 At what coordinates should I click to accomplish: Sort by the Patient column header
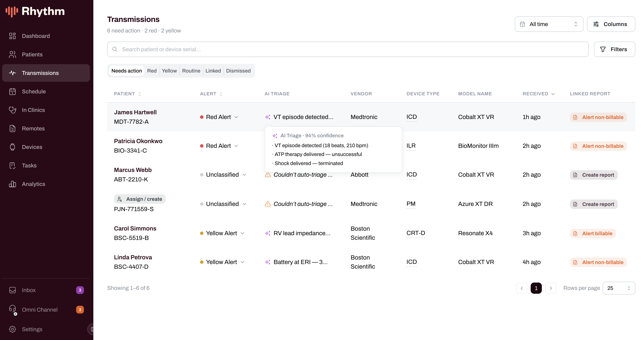point(128,94)
